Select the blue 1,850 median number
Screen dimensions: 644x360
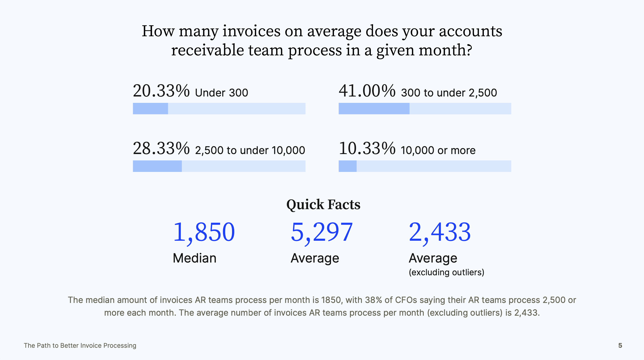pos(204,232)
